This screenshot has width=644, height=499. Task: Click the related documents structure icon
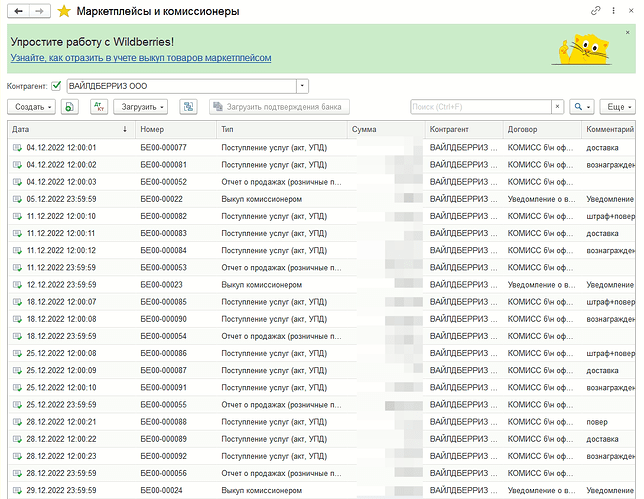pos(189,107)
